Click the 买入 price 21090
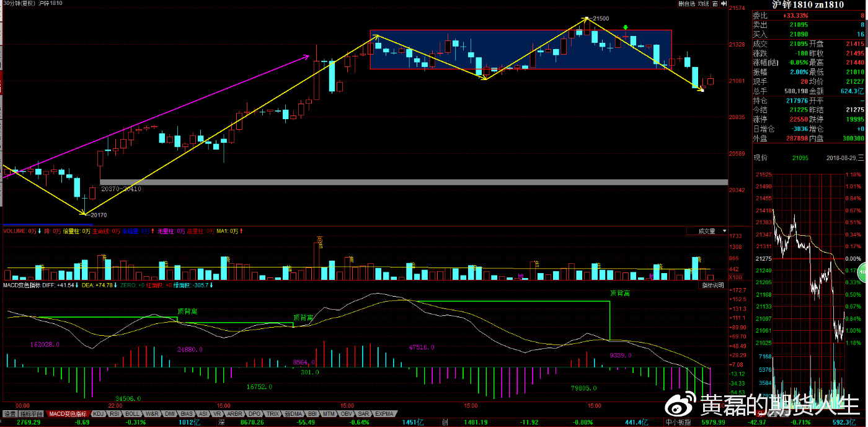The image size is (868, 427). tap(799, 34)
